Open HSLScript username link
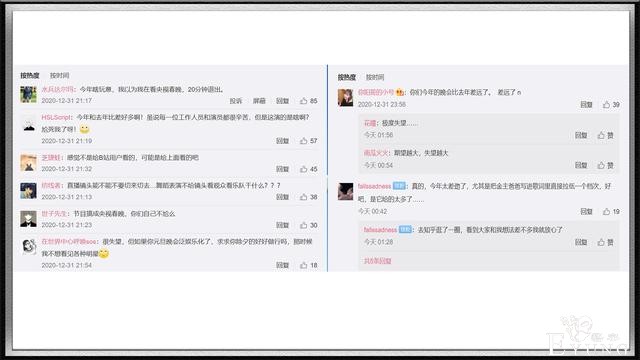This screenshot has height=360, width=640. point(56,118)
